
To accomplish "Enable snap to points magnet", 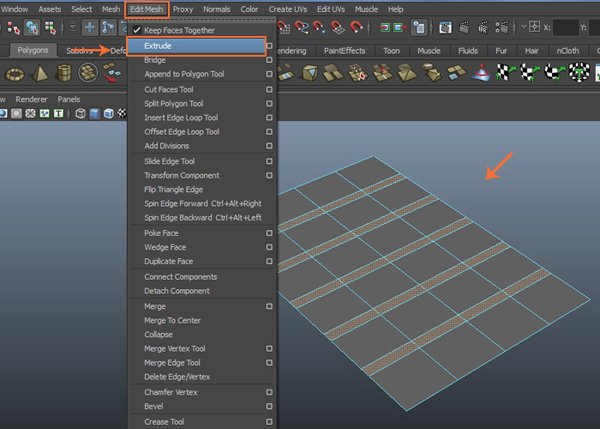I will pyautogui.click(x=319, y=27).
